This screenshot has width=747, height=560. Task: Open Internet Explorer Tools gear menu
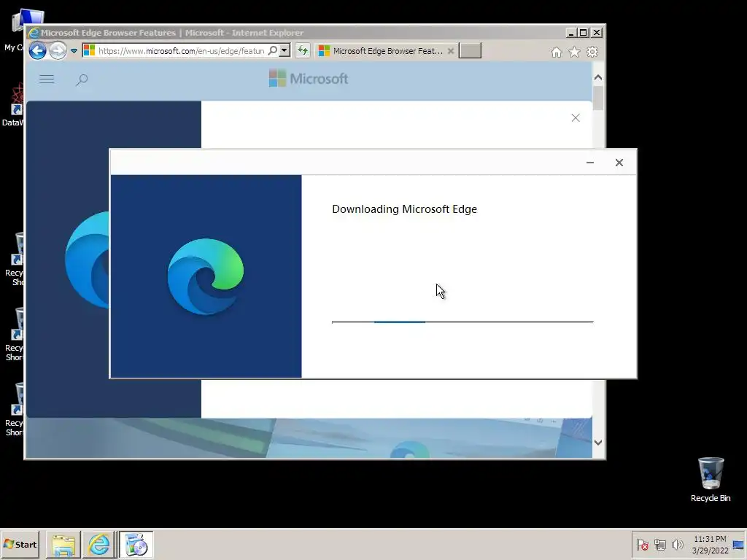pyautogui.click(x=592, y=52)
